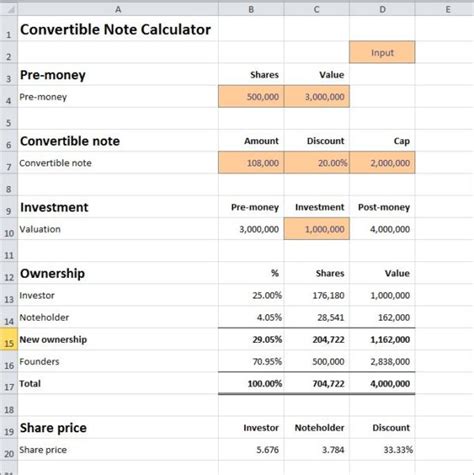
Task: Click cap cell 2,000,000
Action: pos(382,163)
